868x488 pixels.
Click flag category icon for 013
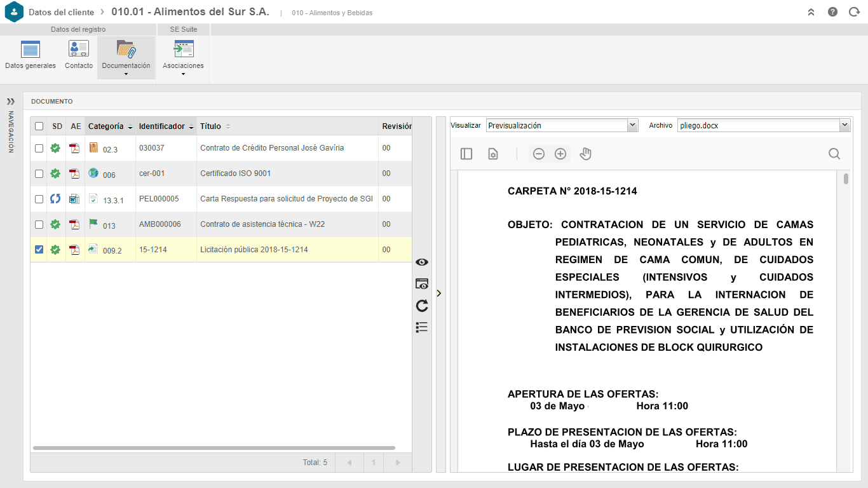[94, 224]
